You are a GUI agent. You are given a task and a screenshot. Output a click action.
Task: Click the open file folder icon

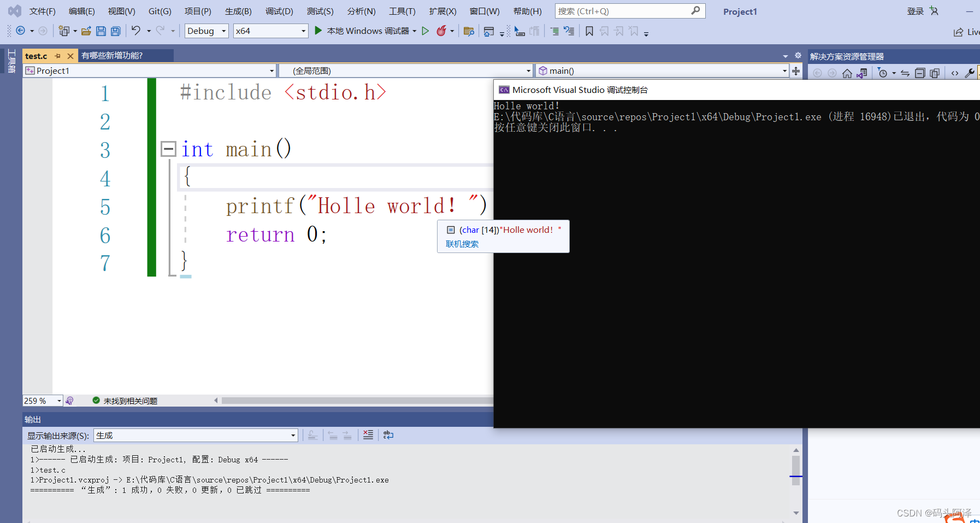pos(86,31)
